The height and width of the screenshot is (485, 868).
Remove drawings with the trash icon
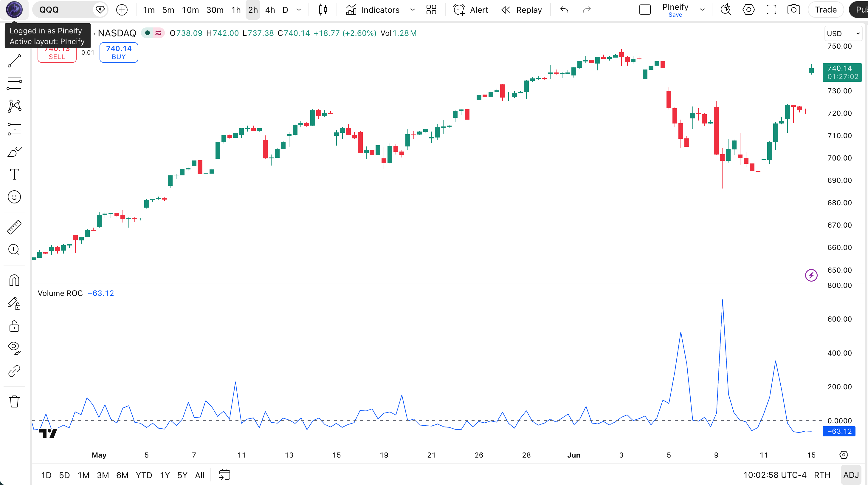coord(14,401)
